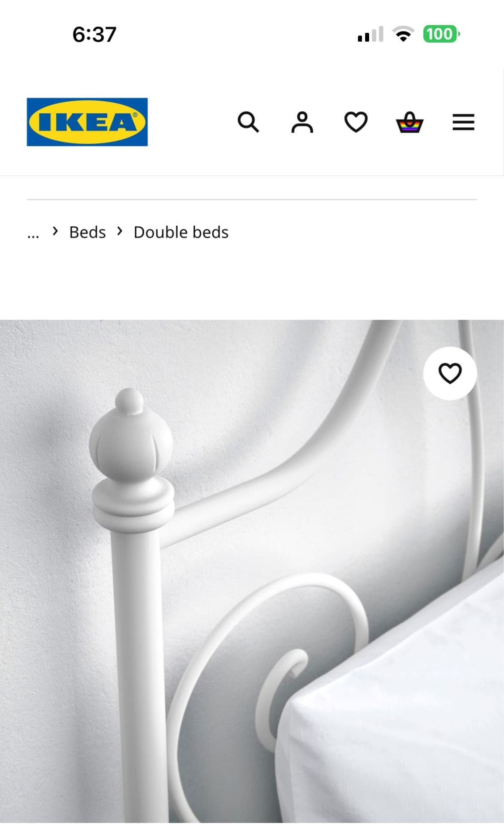504x827 pixels.
Task: Tap the bed frame product photo
Action: 252,573
